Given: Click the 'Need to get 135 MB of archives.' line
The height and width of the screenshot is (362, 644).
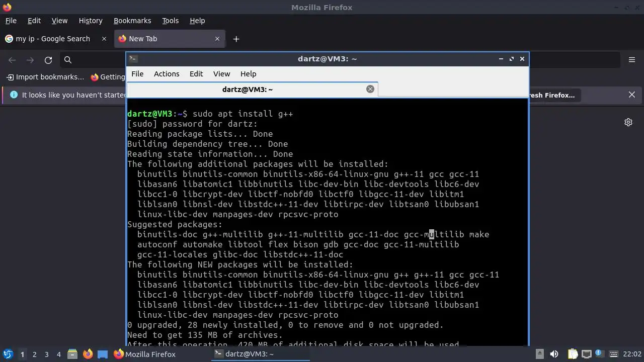Looking at the screenshot, I should point(205,335).
